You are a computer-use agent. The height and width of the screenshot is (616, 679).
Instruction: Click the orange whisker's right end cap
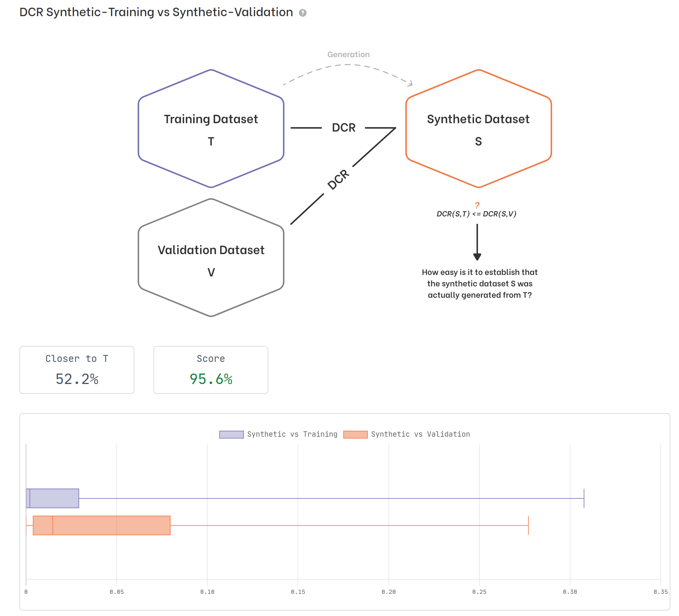click(528, 525)
